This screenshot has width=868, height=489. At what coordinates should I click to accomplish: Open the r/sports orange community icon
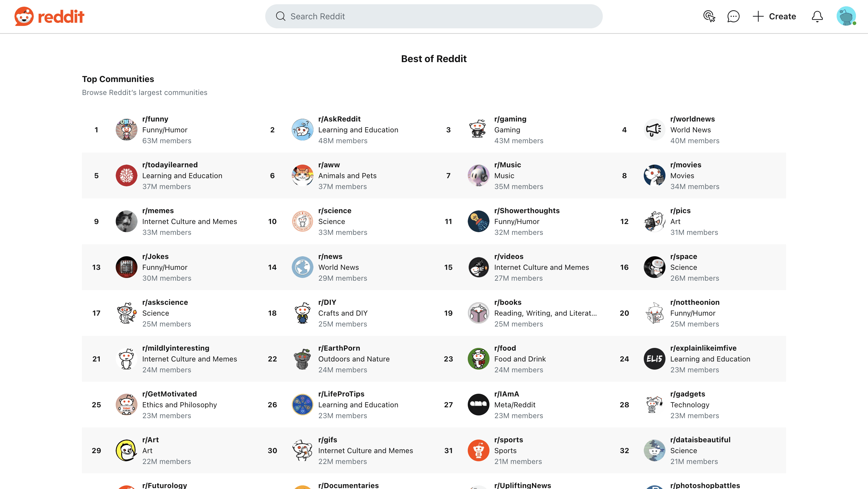478,451
